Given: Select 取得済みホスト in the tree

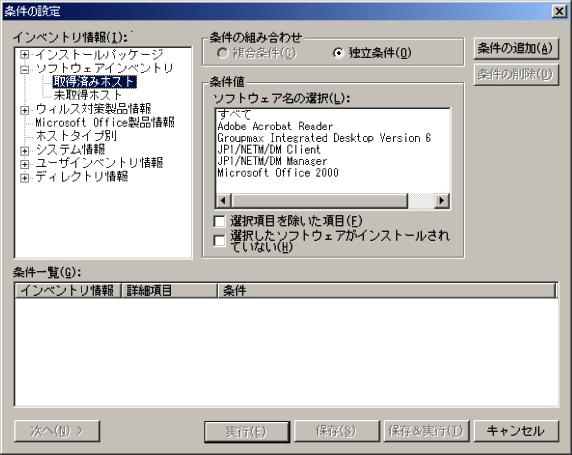Looking at the screenshot, I should click(x=94, y=82).
